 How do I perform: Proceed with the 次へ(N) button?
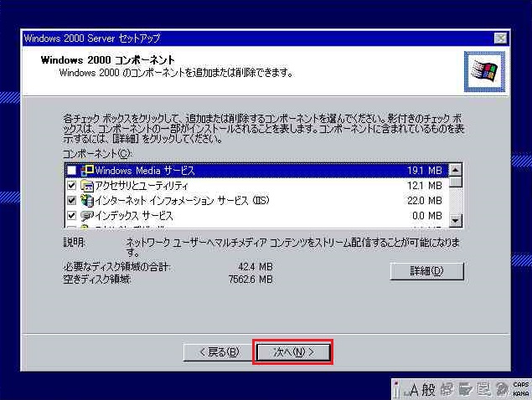click(292, 352)
